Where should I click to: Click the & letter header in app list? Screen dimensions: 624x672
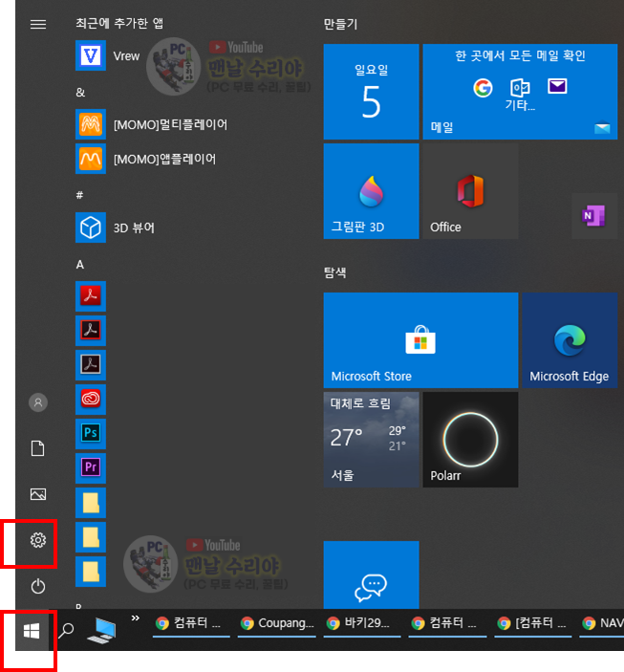tap(80, 92)
